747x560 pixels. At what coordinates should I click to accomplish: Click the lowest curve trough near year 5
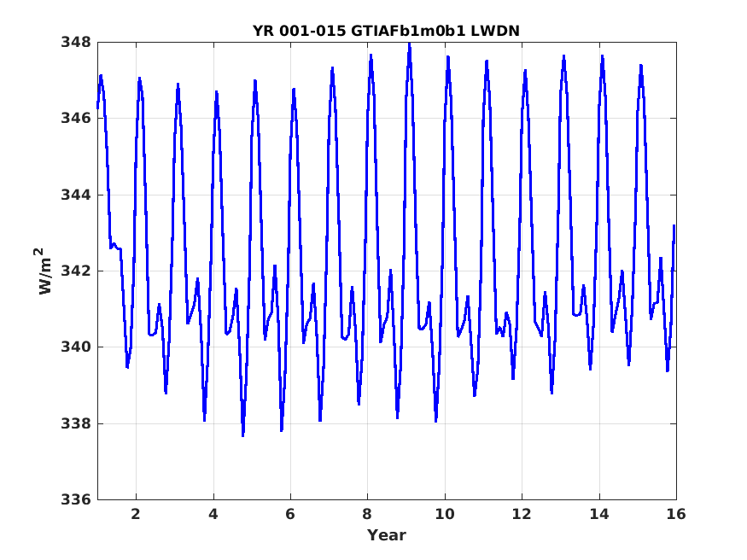(243, 434)
